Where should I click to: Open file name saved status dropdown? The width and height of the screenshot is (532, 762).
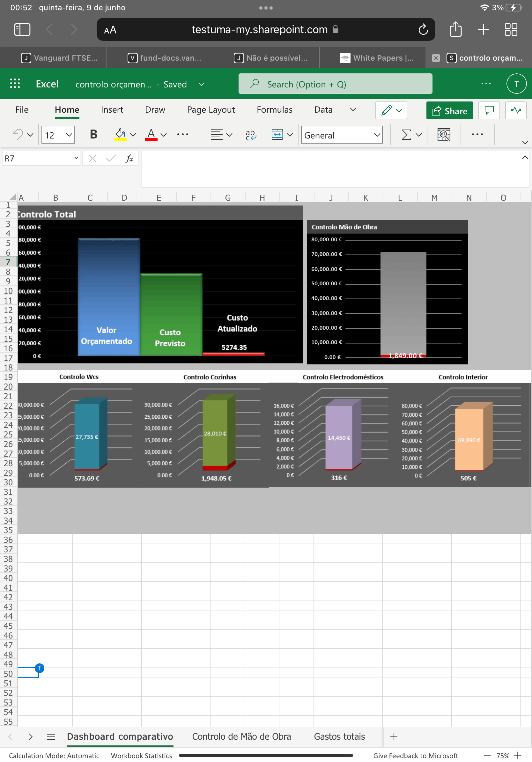point(201,84)
